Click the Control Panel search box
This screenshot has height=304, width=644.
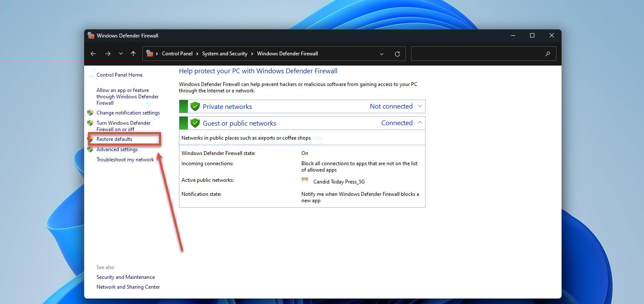[483, 54]
